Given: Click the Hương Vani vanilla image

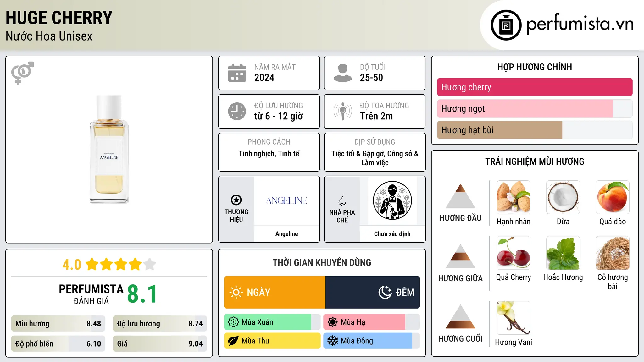Looking at the screenshot, I should coord(514,318).
